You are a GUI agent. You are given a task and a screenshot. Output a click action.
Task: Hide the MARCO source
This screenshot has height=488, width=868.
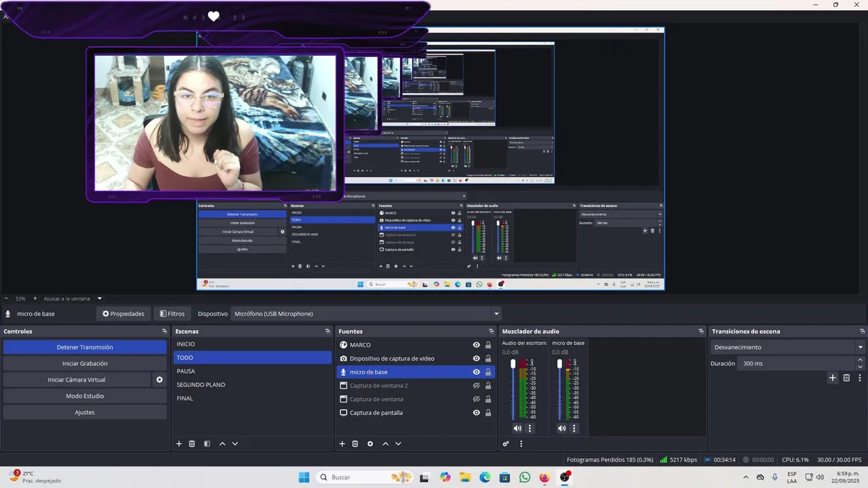coord(477,345)
